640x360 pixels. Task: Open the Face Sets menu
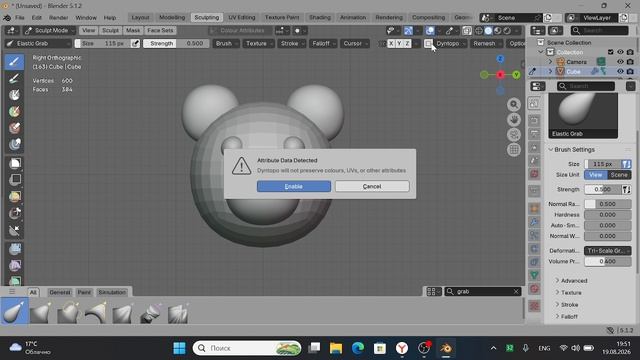tap(160, 31)
